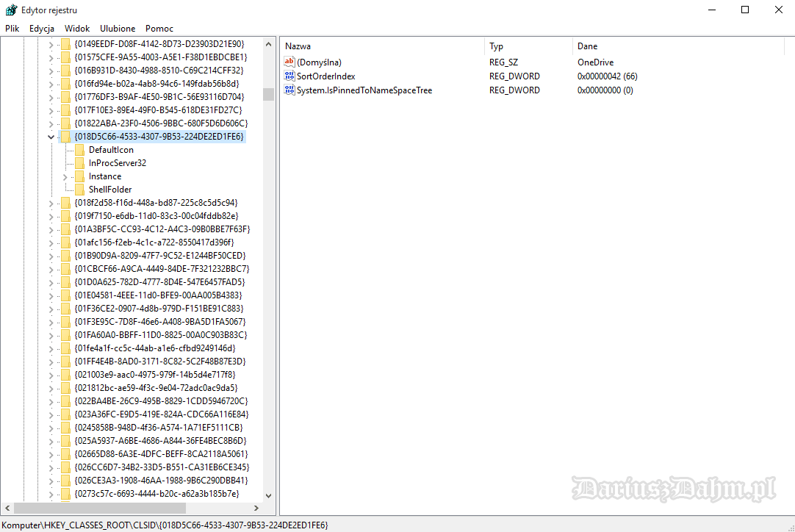This screenshot has height=532, width=795.
Task: Click folder icon of {01D0A625-782D-4777-8D4E-547E6457FAD5}
Action: click(x=65, y=282)
